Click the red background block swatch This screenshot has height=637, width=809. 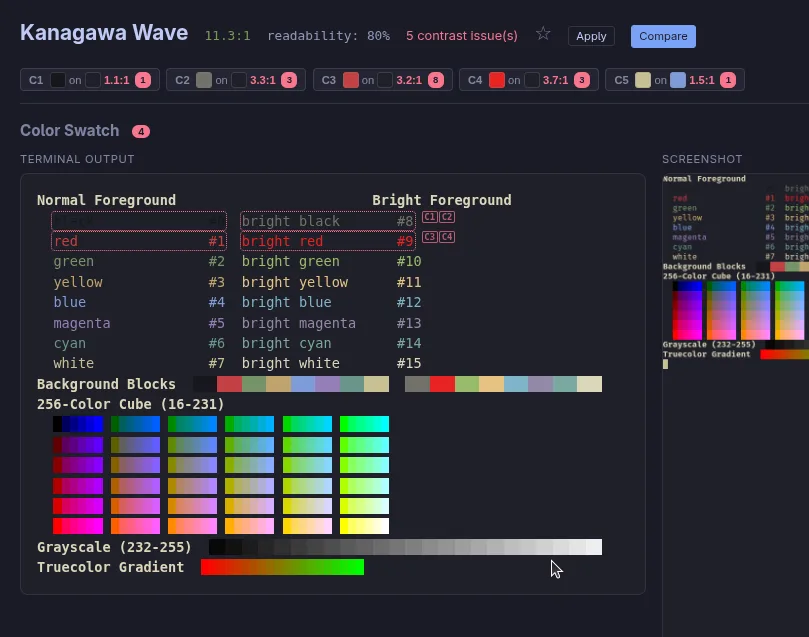pyautogui.click(x=230, y=384)
